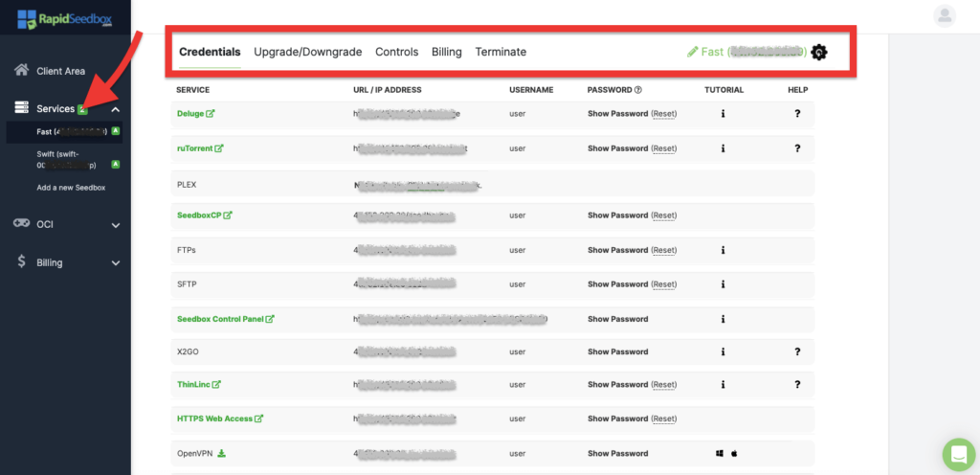This screenshot has width=980, height=475.
Task: Collapse the Services menu chevron
Action: coord(116,109)
